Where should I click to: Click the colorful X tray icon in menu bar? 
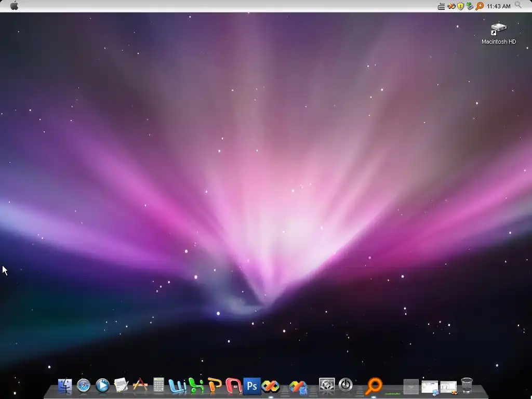point(451,6)
